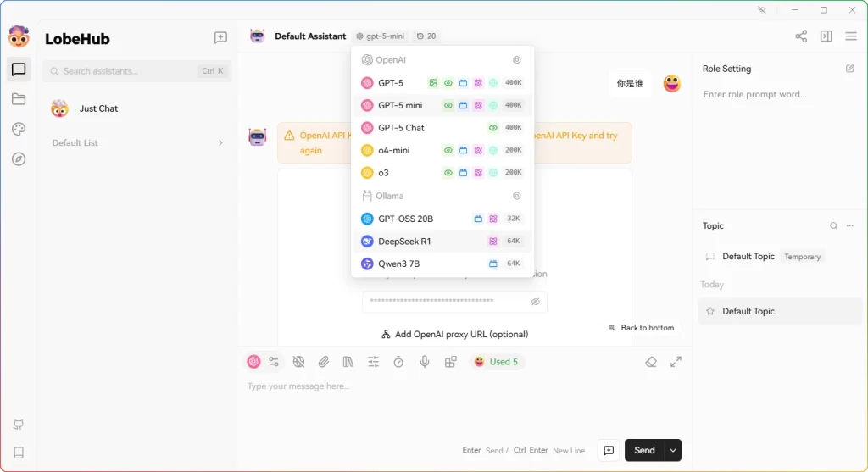
Task: Start voice input with microphone icon
Action: point(424,362)
